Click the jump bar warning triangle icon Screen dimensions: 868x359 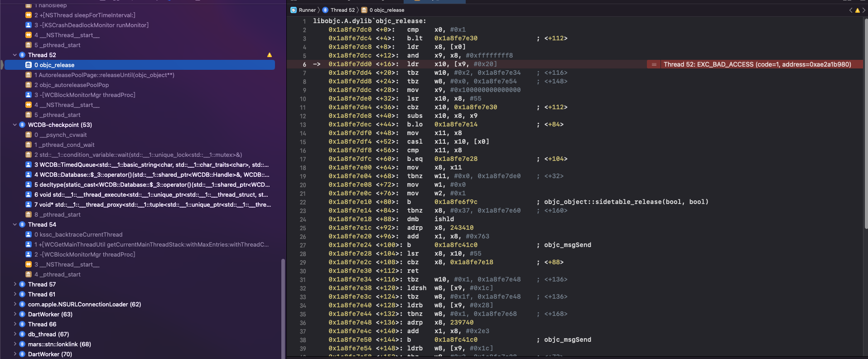coord(857,10)
